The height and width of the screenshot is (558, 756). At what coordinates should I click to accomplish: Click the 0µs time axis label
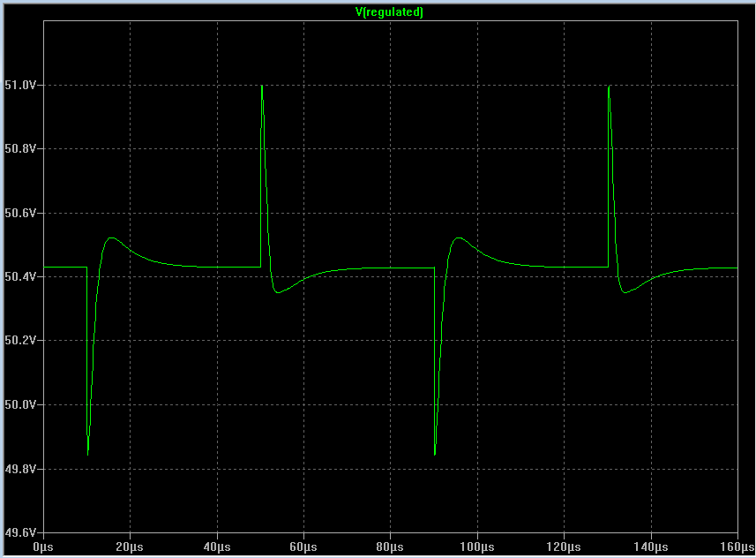[x=43, y=547]
